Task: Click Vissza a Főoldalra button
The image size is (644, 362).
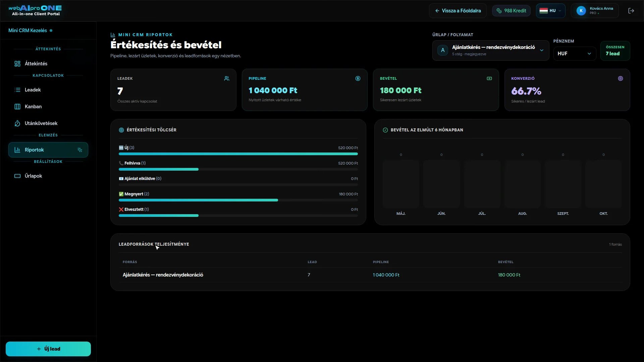Action: pyautogui.click(x=458, y=11)
